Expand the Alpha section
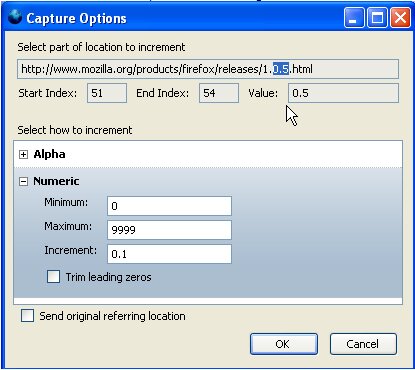 pos(23,155)
